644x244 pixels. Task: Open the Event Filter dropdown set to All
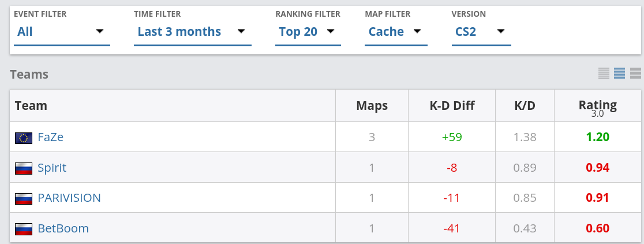click(x=62, y=32)
